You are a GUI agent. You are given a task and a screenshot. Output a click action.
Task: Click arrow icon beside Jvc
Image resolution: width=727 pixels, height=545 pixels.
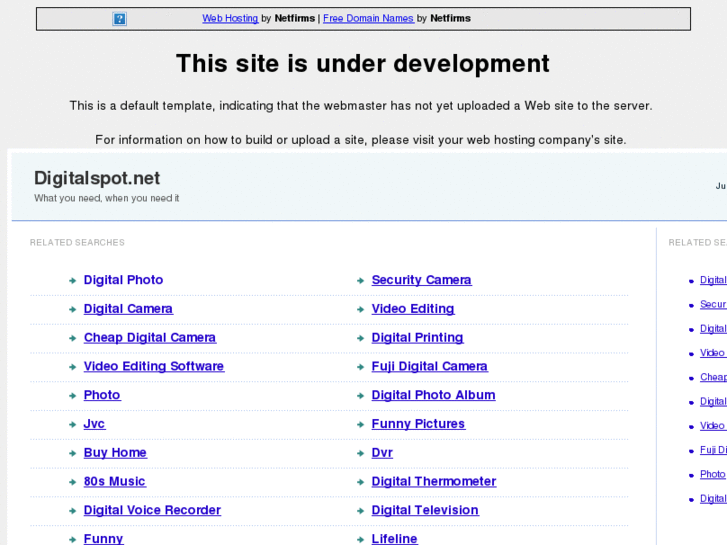[x=72, y=424]
